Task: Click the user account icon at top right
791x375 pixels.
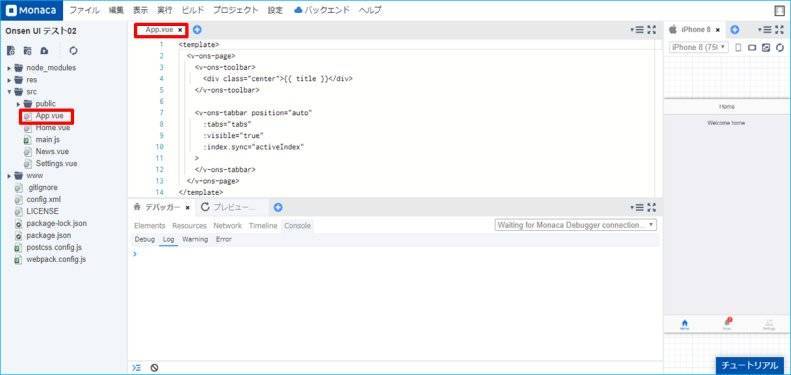Action: tap(780, 10)
